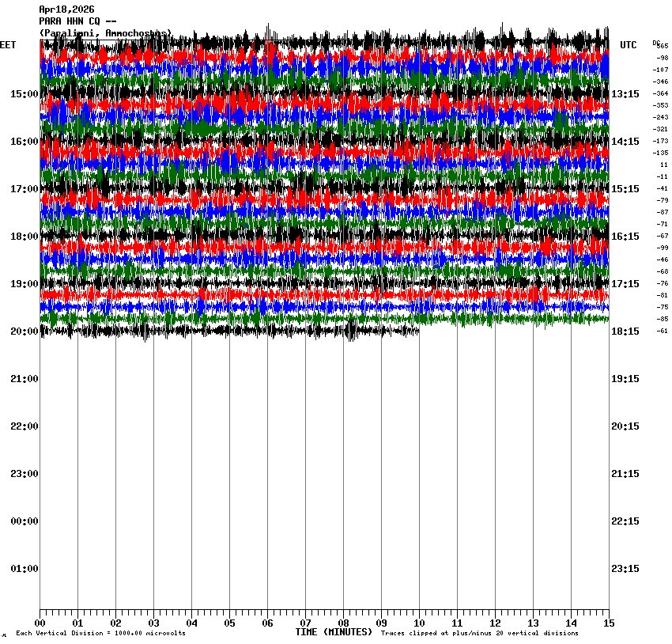This screenshot has width=672, height=644.
Task: Select the 20:00 EET time label
Action: pyautogui.click(x=24, y=331)
